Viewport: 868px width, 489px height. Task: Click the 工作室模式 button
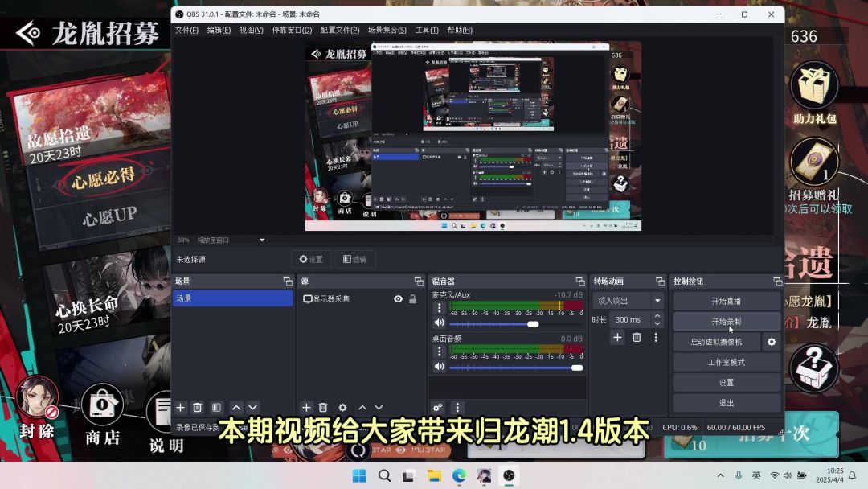726,362
